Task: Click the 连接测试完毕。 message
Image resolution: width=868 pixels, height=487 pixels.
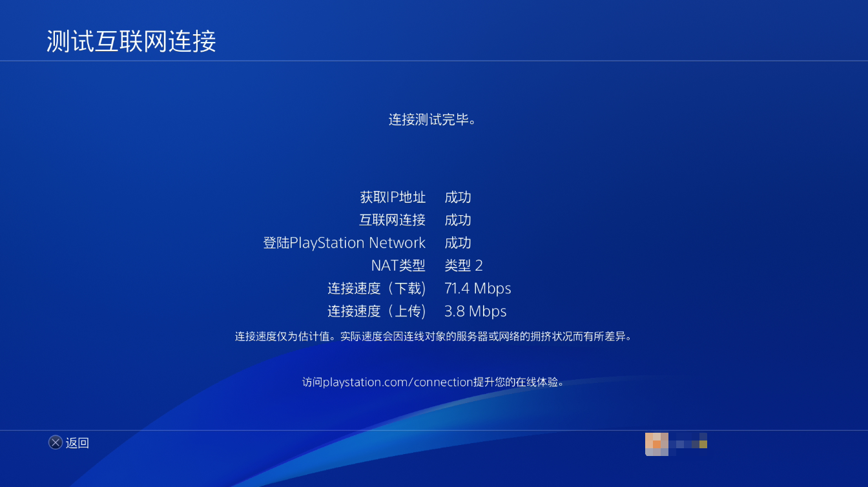Action: coord(433,119)
